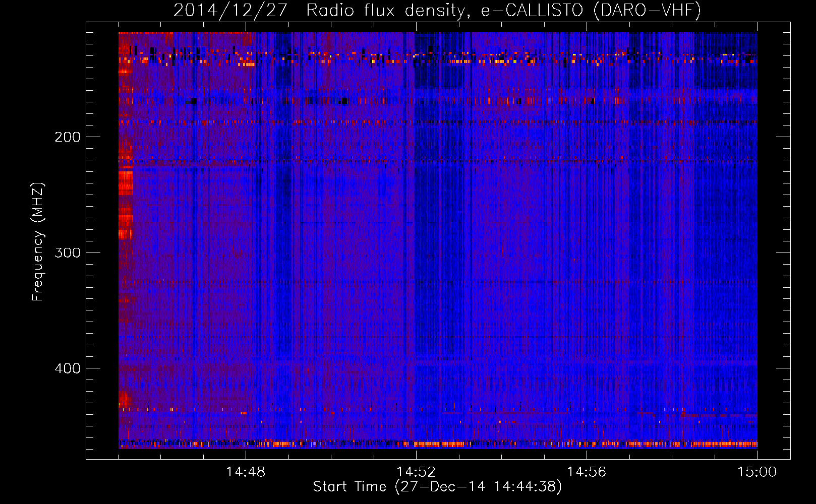Click the 400 frequency tick label
The height and width of the screenshot is (504, 816).
[x=68, y=368]
